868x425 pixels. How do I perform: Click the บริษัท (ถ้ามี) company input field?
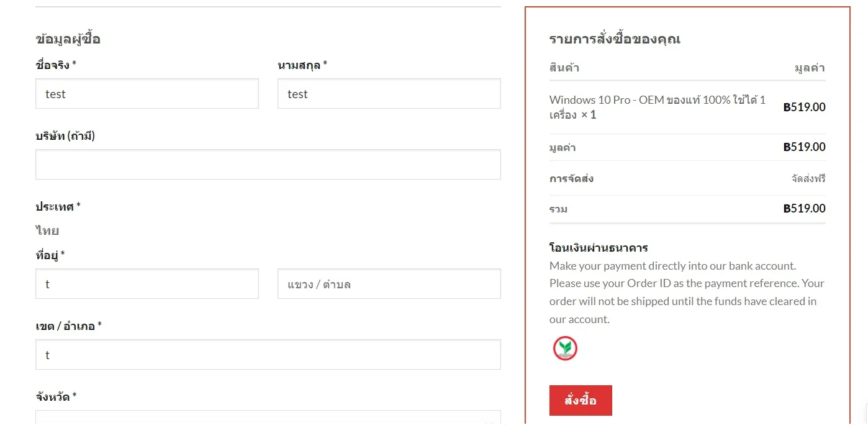[268, 165]
